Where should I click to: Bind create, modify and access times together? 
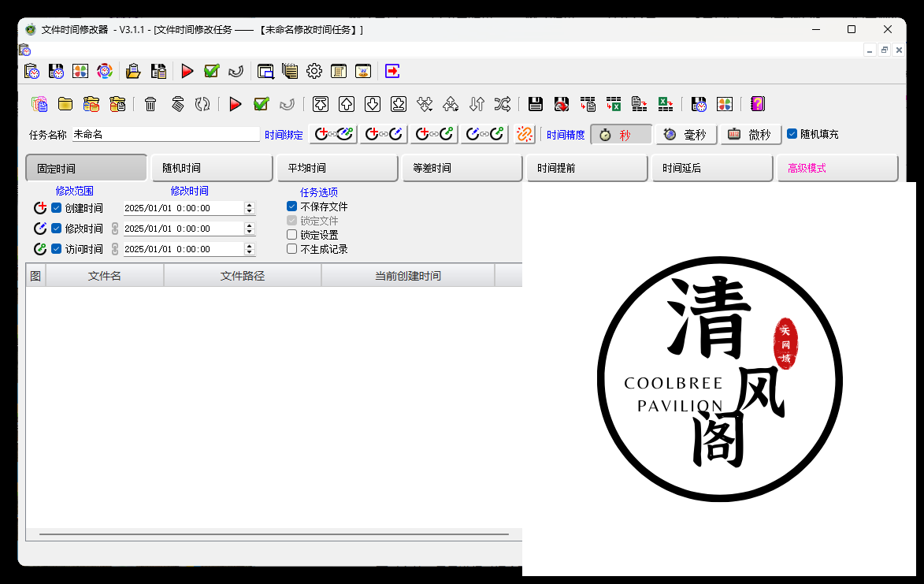pyautogui.click(x=333, y=134)
